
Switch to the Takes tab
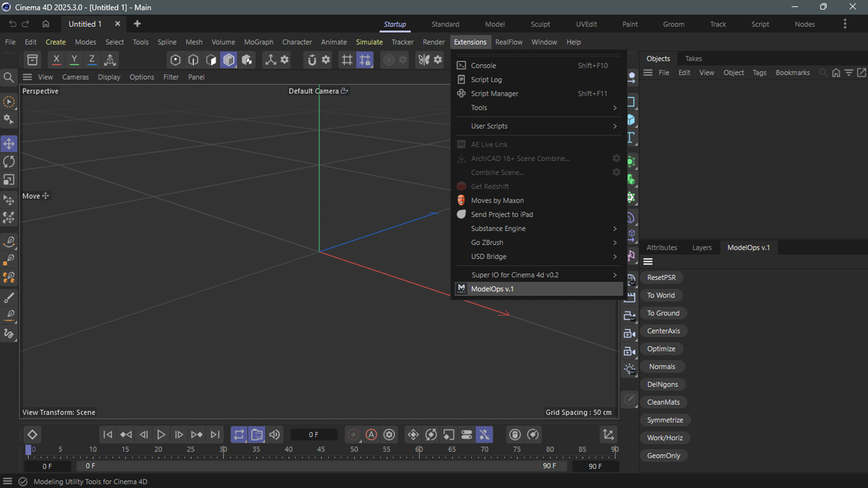tap(693, 58)
